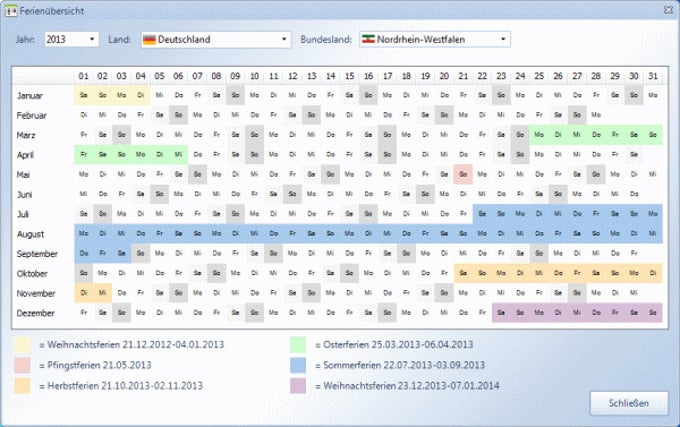Select the Januar row label

pyautogui.click(x=29, y=95)
